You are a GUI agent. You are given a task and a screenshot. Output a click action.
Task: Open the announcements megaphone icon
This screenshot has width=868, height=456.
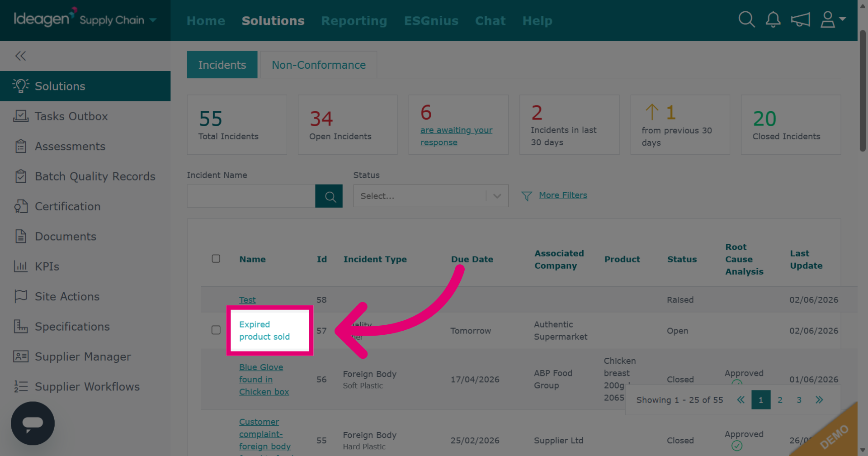tap(800, 19)
